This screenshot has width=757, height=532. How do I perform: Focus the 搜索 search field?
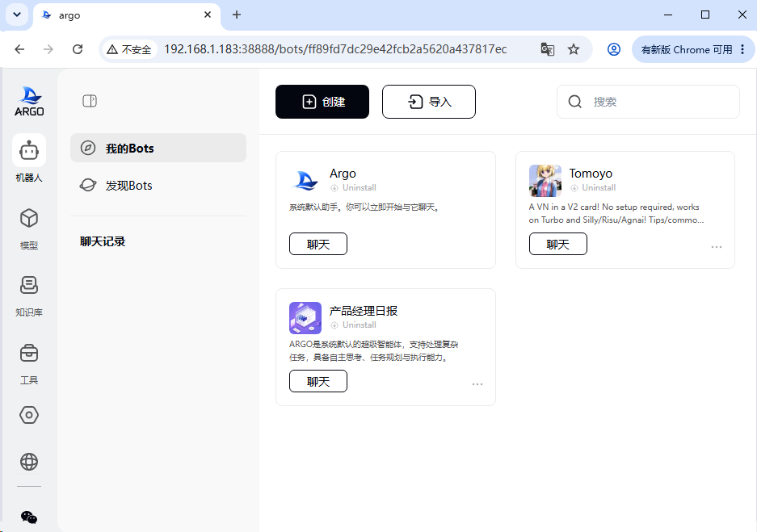tap(648, 102)
